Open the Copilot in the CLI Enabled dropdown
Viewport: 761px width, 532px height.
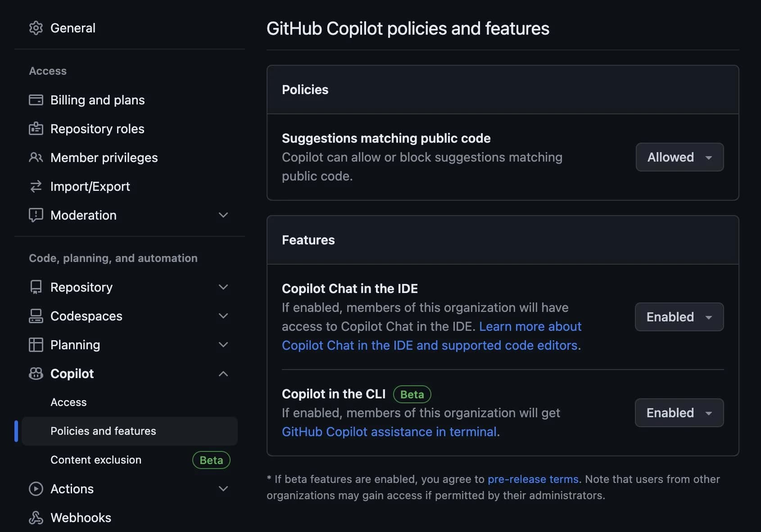[x=679, y=413]
